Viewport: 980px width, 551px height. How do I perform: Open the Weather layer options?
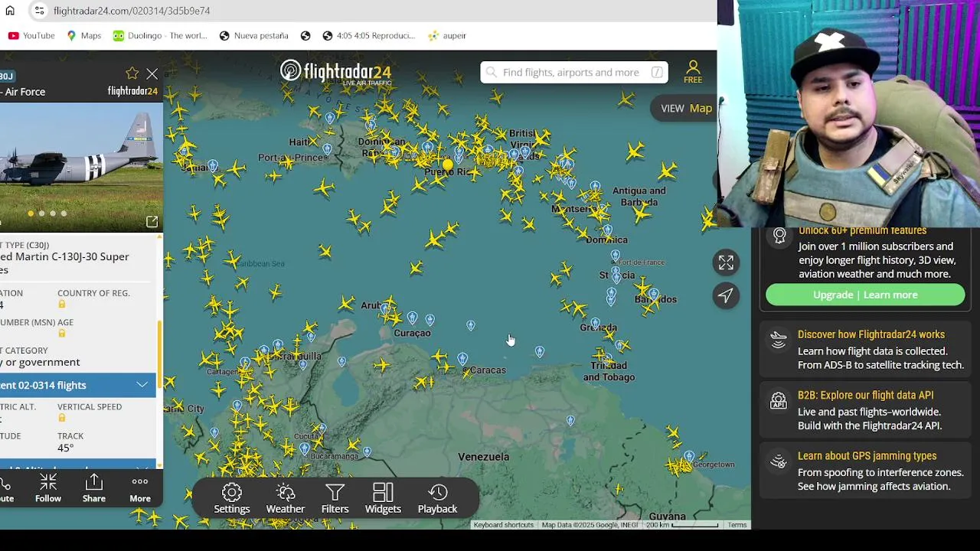286,498
